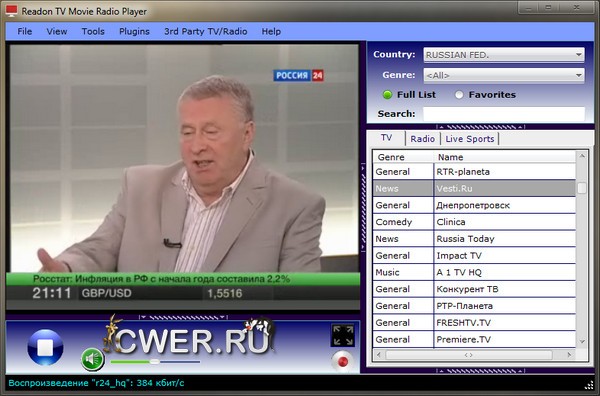Click the Music genre cell of A 1 TV HQ
This screenshot has height=396, width=600.
tap(403, 272)
